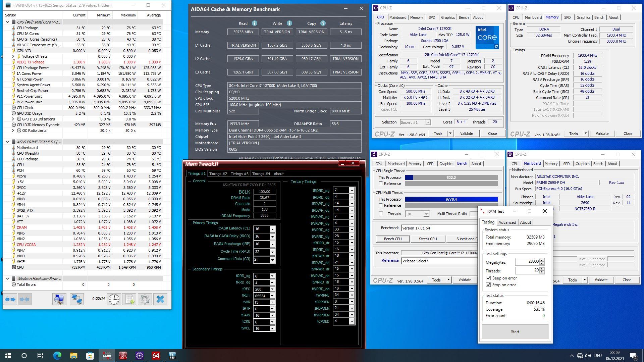This screenshot has height=362, width=644.
Task: Launch Microsoft Edge from taskbar
Action: pos(57,356)
